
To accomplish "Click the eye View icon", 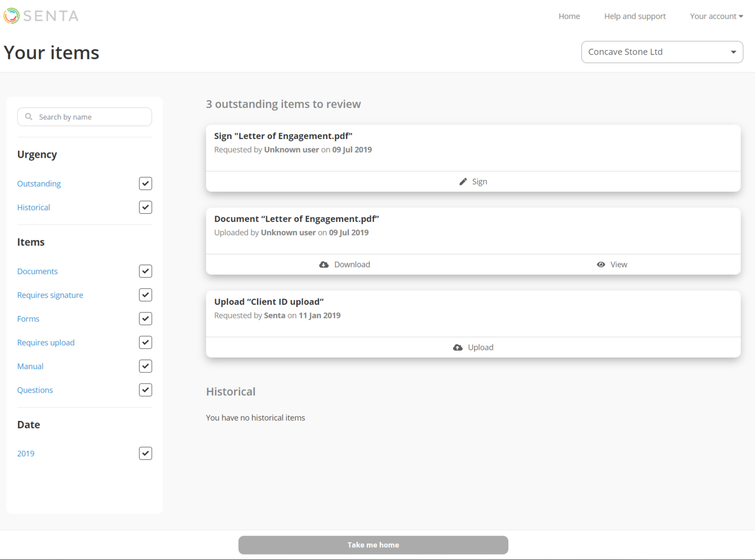I will coord(601,265).
